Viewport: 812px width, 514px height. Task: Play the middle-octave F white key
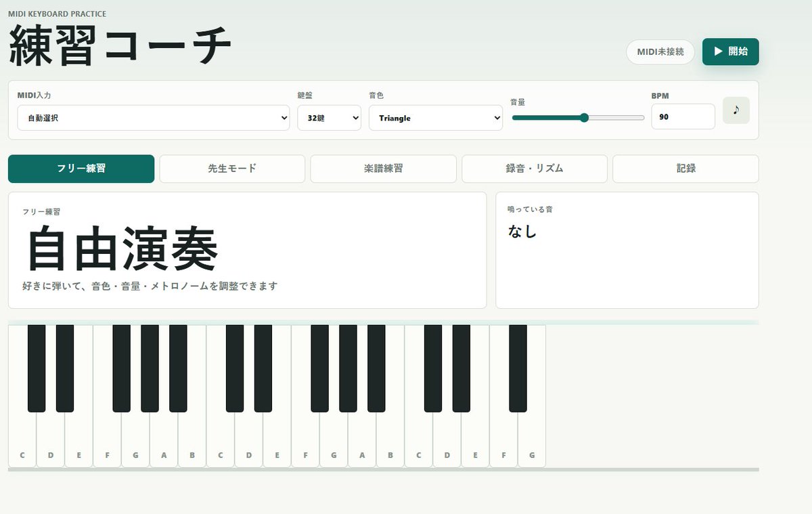click(306, 440)
